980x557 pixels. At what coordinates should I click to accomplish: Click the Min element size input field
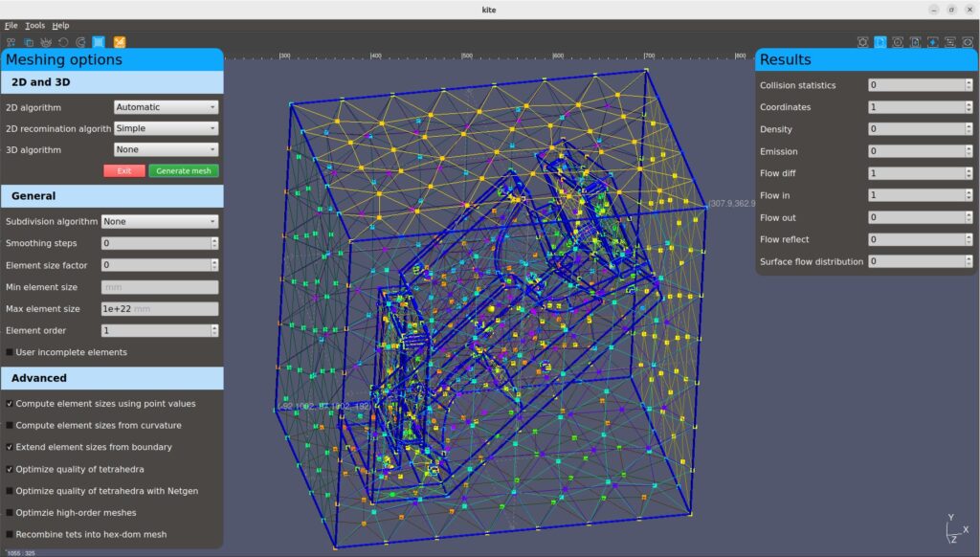click(159, 287)
